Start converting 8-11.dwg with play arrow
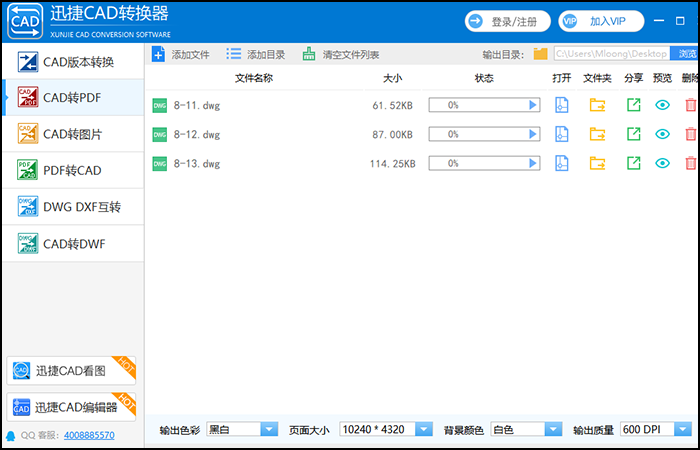This screenshot has width=700, height=450. pyautogui.click(x=532, y=105)
